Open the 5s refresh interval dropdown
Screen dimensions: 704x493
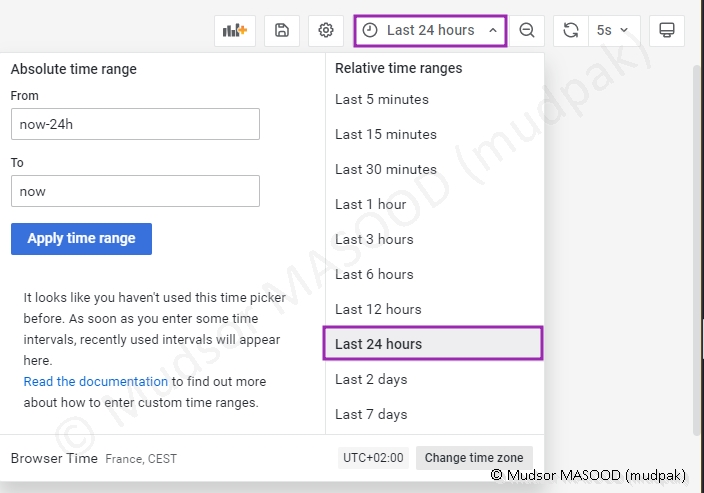(x=613, y=31)
